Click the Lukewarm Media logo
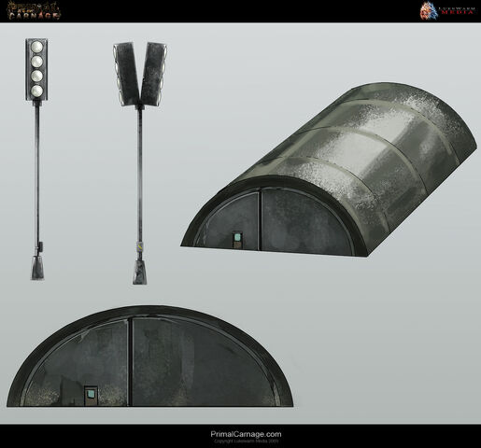 447,11
